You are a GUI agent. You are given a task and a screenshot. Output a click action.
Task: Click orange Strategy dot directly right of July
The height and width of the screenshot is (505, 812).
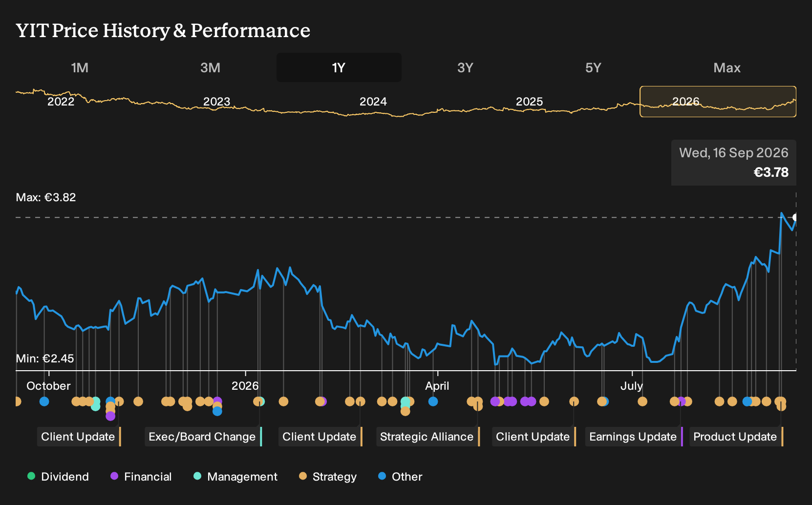pos(642,401)
